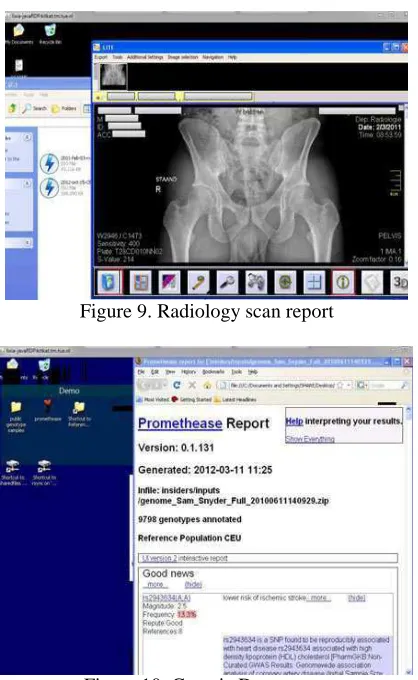Bookmark the page with the star in the address bar
418x680 pixels.
tap(341, 385)
